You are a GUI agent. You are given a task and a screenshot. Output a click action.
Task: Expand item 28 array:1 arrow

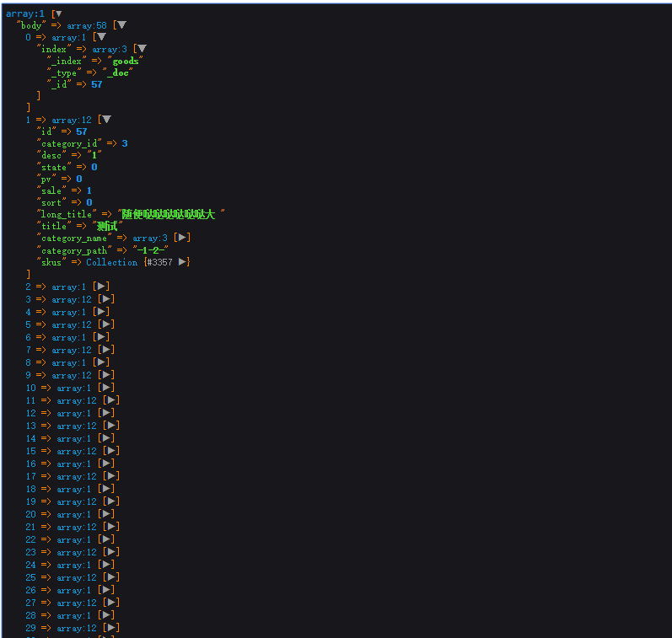click(x=107, y=615)
